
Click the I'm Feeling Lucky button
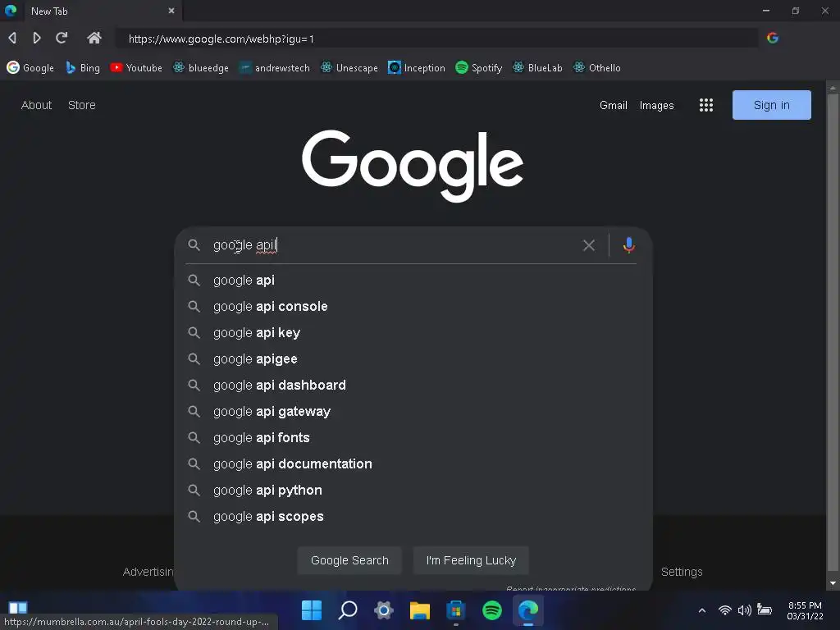pyautogui.click(x=471, y=560)
